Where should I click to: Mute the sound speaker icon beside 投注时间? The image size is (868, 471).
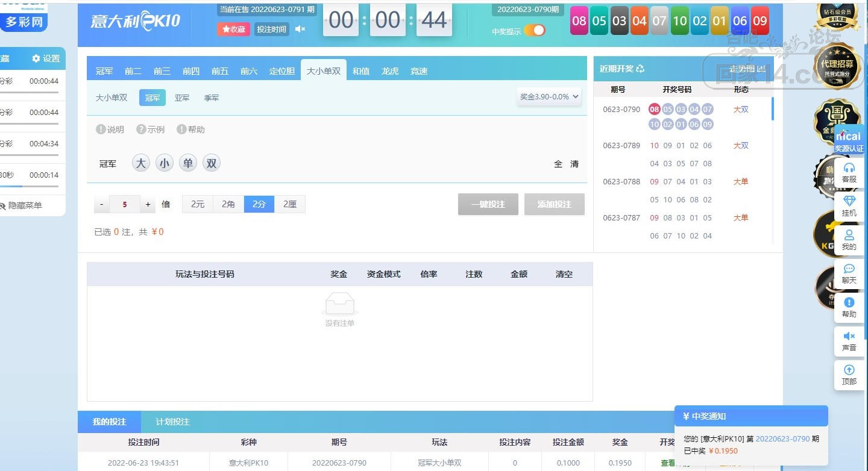300,29
